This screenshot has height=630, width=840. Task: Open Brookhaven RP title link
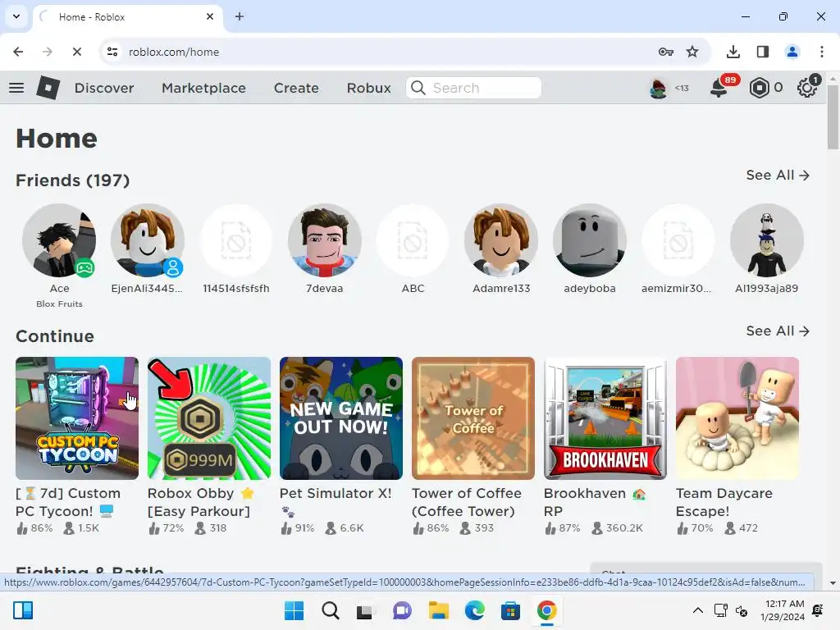pos(595,502)
